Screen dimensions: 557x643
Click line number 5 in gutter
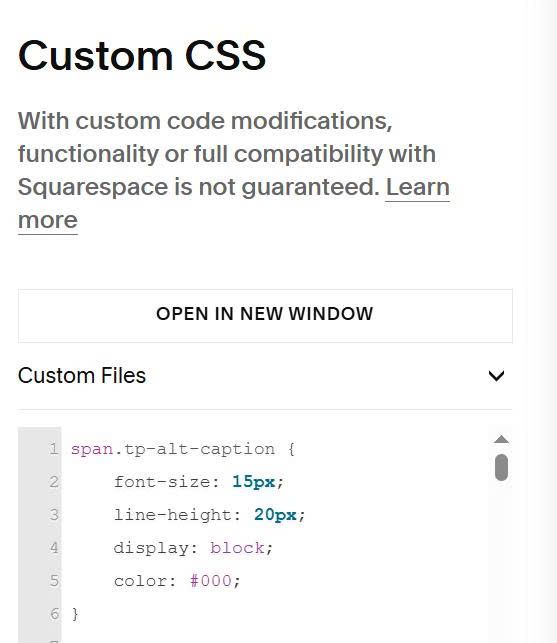54,581
